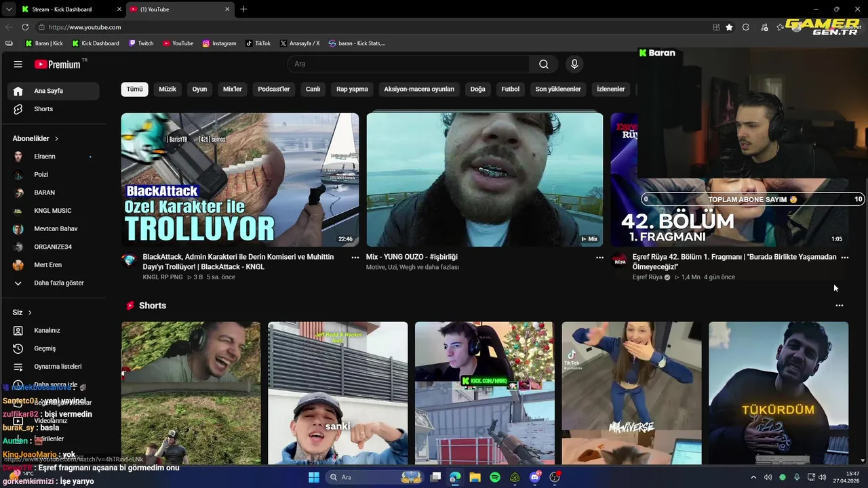Open the Anasayfa / X bookmark
The height and width of the screenshot is (488, 868).
[300, 43]
